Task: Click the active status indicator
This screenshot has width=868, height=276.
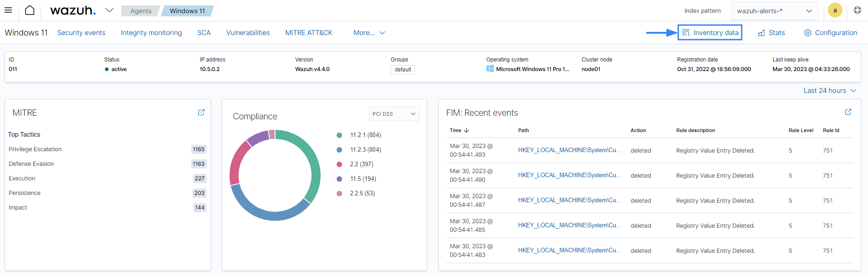Action: point(116,69)
